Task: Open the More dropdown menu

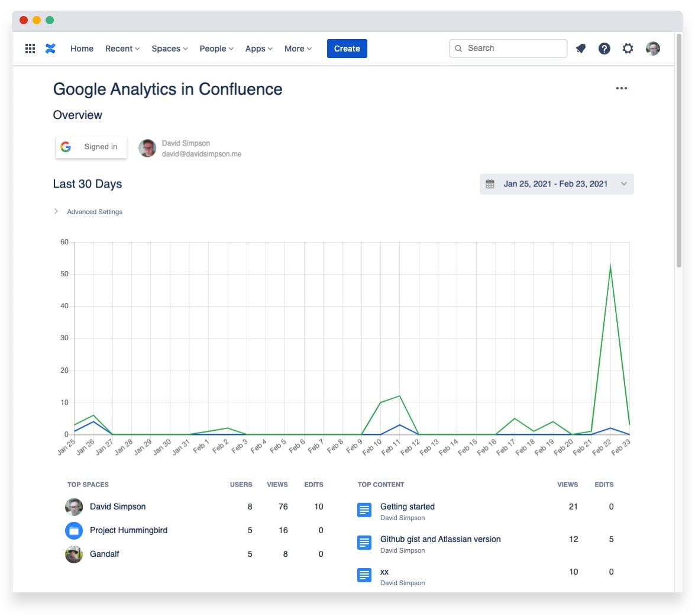Action: tap(298, 49)
